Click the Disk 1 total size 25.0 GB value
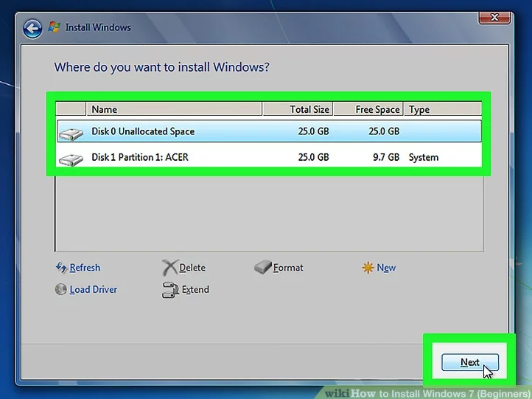 pyautogui.click(x=313, y=157)
